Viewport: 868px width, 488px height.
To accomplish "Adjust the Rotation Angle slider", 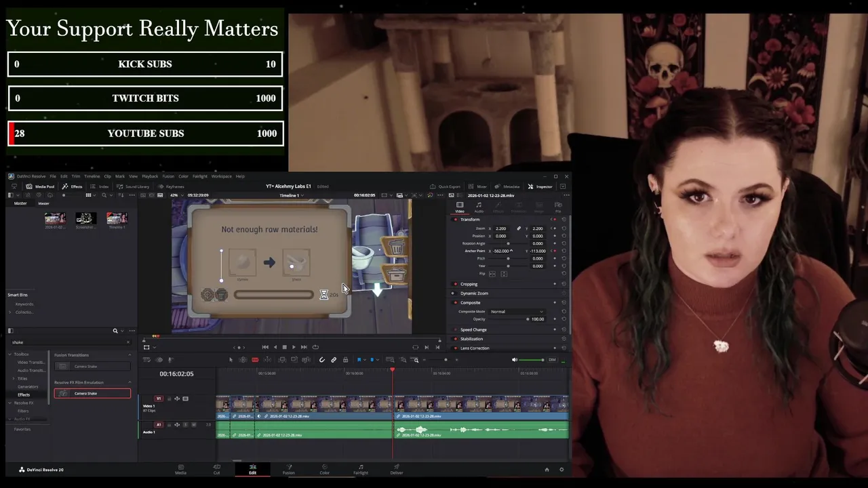I will pyautogui.click(x=508, y=243).
